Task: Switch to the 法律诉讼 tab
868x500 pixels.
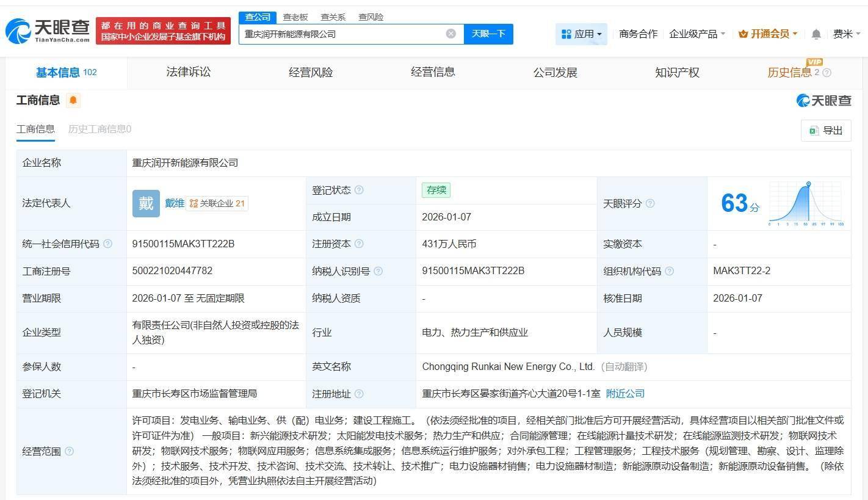Action: coord(188,72)
